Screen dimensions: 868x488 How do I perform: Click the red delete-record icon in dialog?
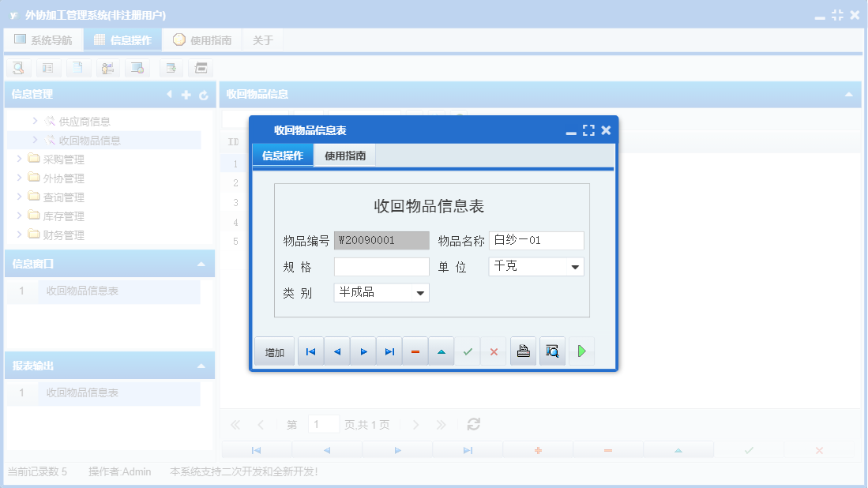[415, 351]
